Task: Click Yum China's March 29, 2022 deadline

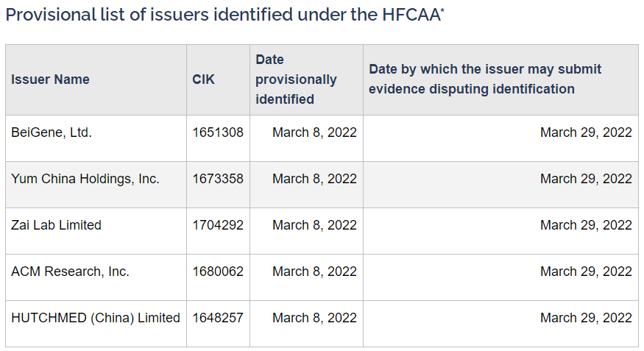Action: [586, 179]
